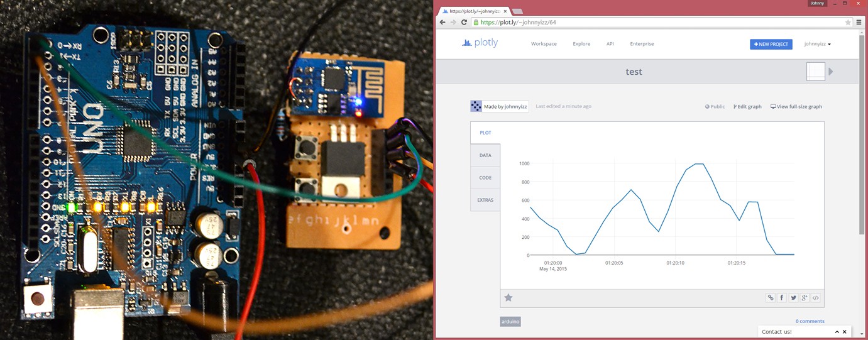The height and width of the screenshot is (340, 868).
Task: Click the 200 y-axis label
Action: coord(525,237)
